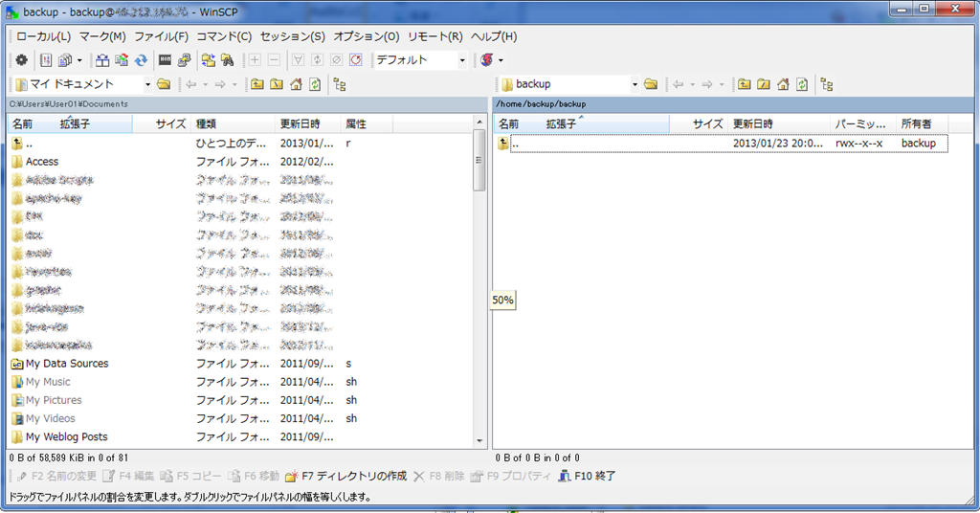Open the セッション(S) menu
980x513 pixels.
tap(293, 36)
